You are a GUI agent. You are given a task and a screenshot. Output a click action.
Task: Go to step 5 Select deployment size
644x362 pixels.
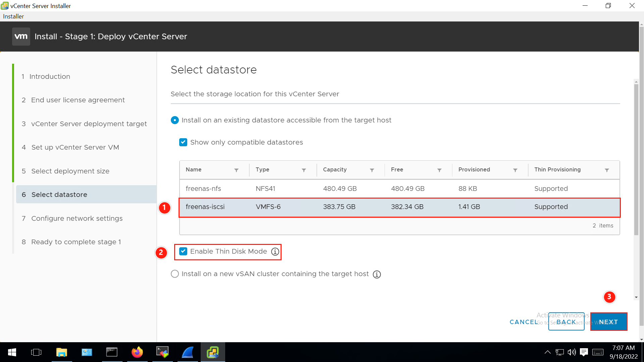click(x=66, y=171)
